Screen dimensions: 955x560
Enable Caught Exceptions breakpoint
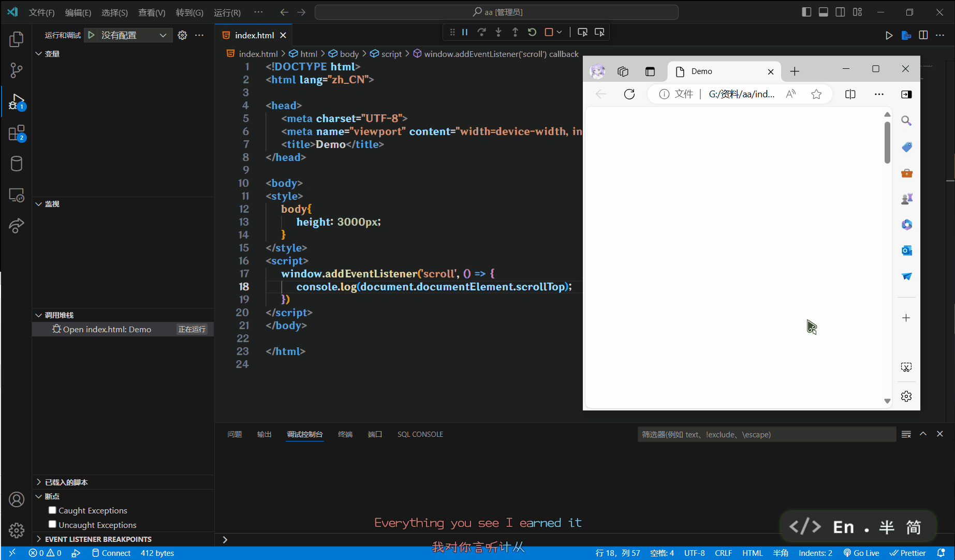pyautogui.click(x=52, y=510)
